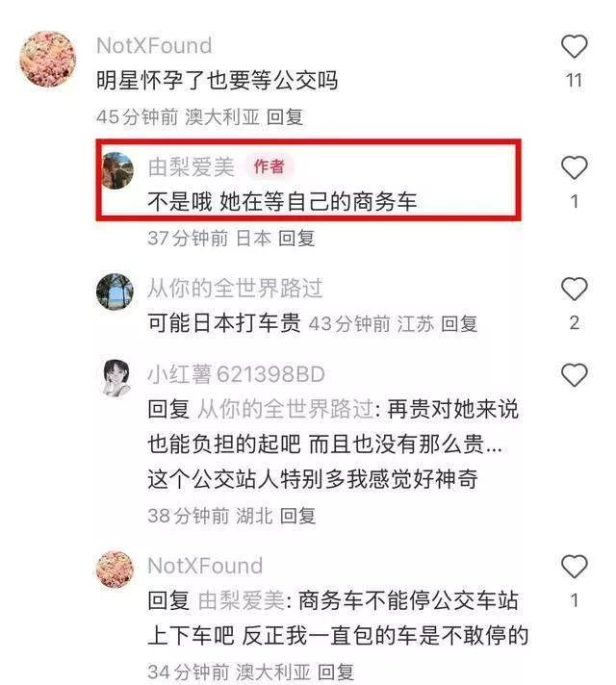Image resolution: width=616 pixels, height=685 pixels.
Task: Reply to the 38分钟前 湖北 comment
Action: pos(297,516)
